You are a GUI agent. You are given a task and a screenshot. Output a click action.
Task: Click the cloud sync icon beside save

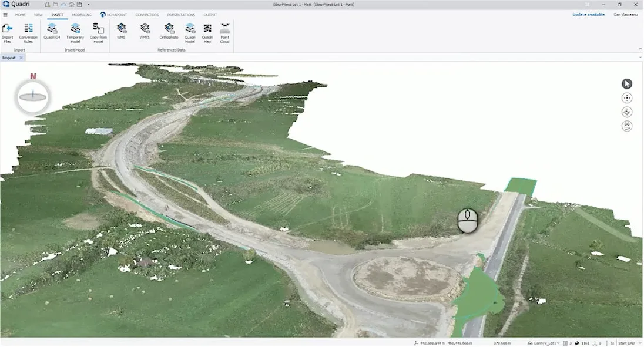[72, 5]
